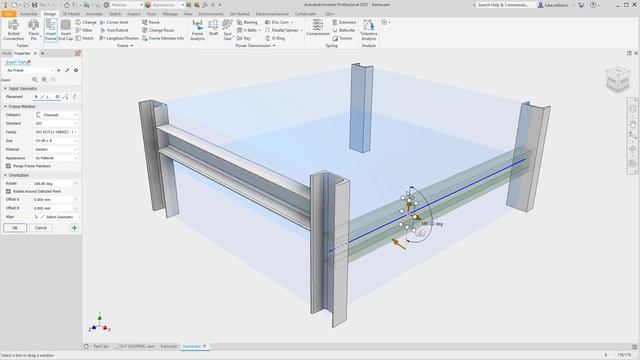640x360 pixels.
Task: Open the Assemble ribbon tab
Action: tap(29, 14)
